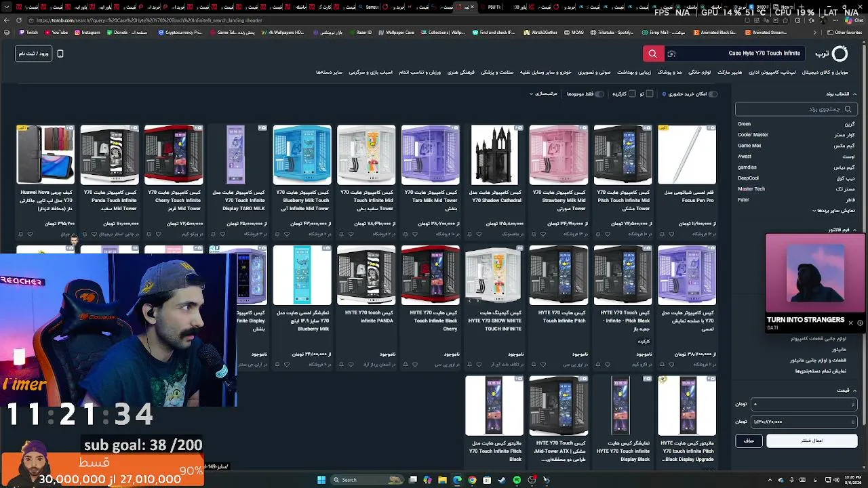Toggle in-person purchase availability switch

coord(712,94)
